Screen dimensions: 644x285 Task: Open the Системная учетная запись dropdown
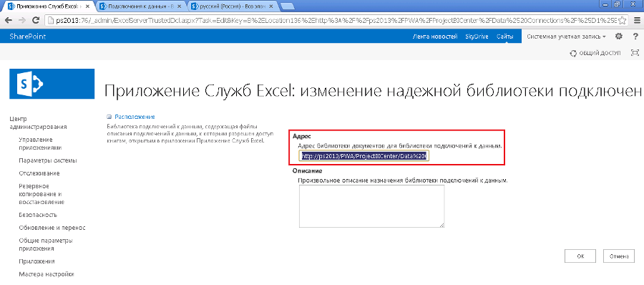[567, 37]
